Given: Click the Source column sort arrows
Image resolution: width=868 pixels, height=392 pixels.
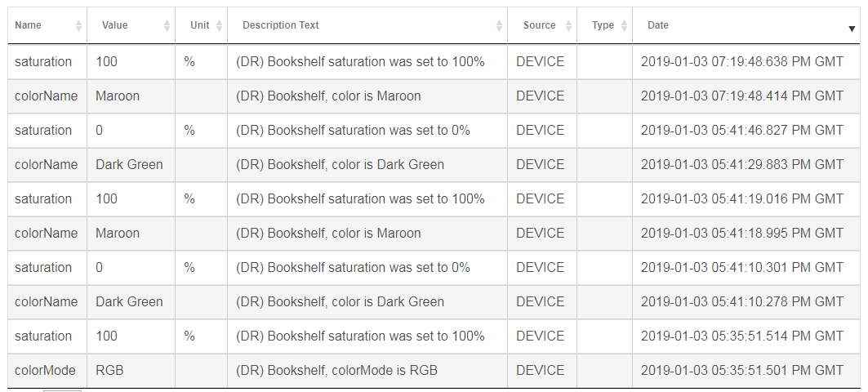Looking at the screenshot, I should click(568, 26).
